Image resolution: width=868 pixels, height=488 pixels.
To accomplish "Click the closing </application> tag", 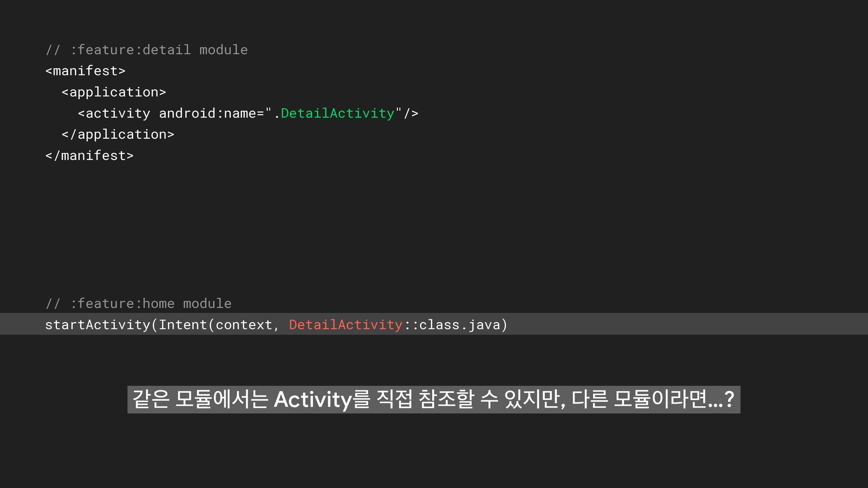I will (x=118, y=135).
